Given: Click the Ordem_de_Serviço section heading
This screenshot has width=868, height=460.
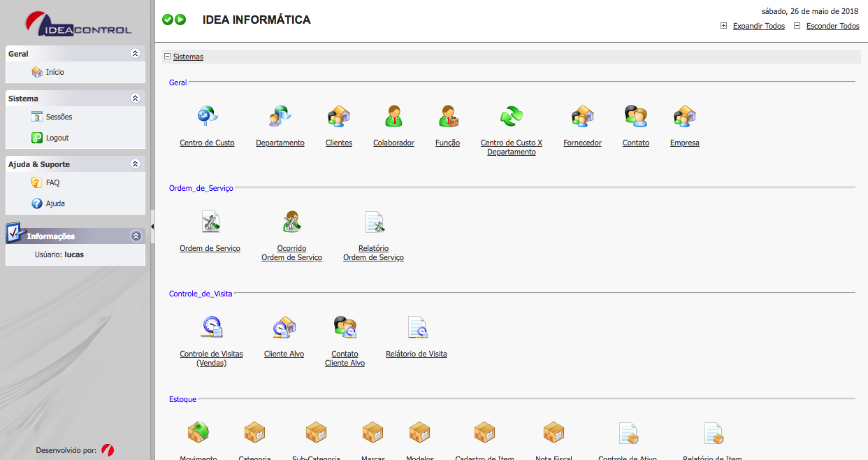Looking at the screenshot, I should click(x=201, y=188).
